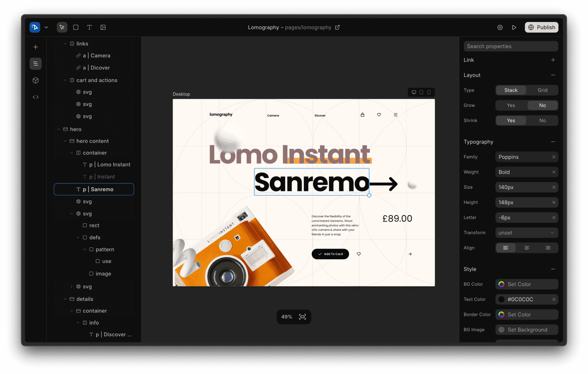Select the rectangle box tool
This screenshot has width=588, height=374.
coord(76,27)
